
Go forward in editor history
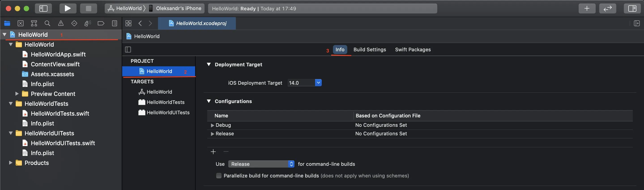(x=150, y=24)
